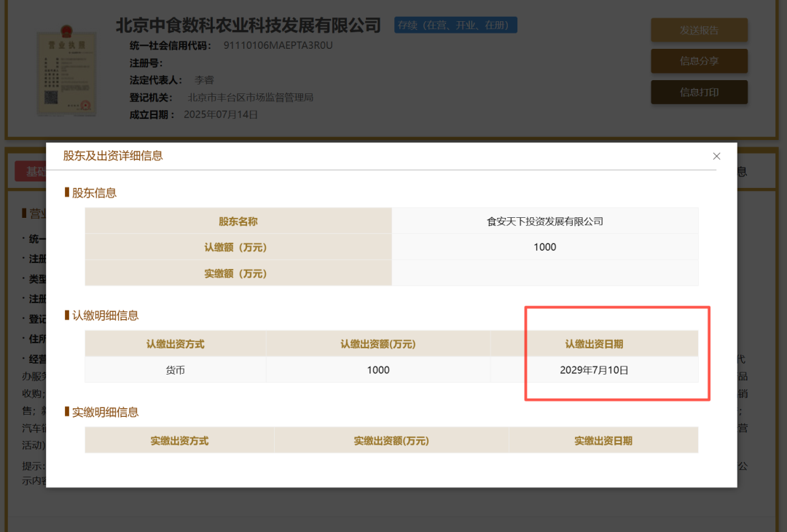Click the credit code 91110106MAEPTA3R0U
787x532 pixels.
coord(278,44)
